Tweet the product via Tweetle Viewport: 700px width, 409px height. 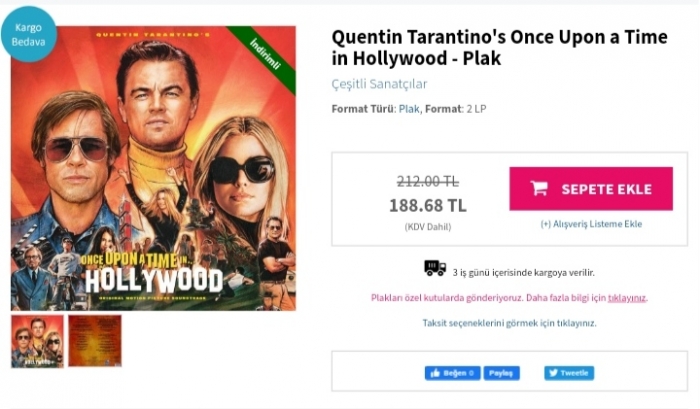tap(569, 373)
